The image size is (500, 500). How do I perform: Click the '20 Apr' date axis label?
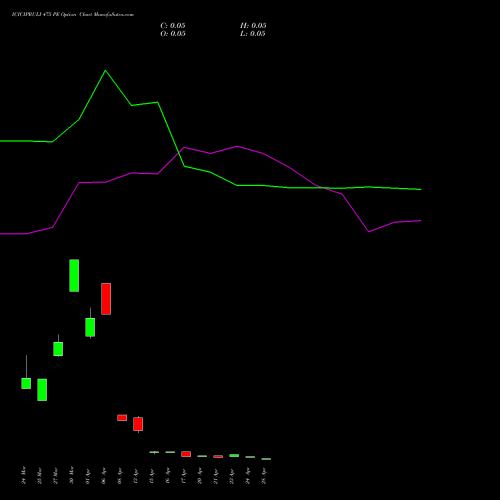tap(199, 475)
